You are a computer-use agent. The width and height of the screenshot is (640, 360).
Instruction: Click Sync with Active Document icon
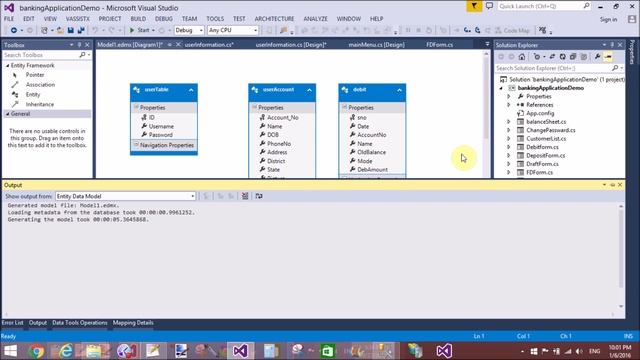552,57
